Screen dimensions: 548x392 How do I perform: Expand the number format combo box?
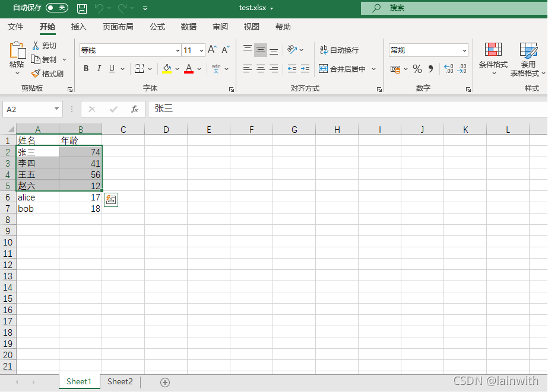(464, 50)
